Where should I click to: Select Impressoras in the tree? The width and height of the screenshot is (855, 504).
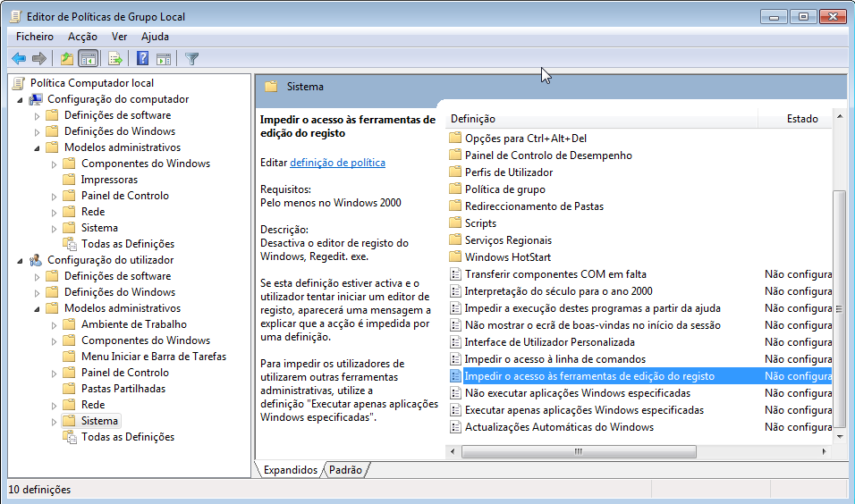[x=109, y=180]
